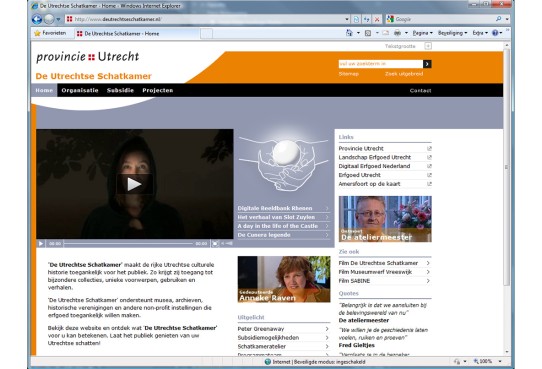Click the Help question mark icon
Screen dimensions: 542x369
[x=495, y=33]
